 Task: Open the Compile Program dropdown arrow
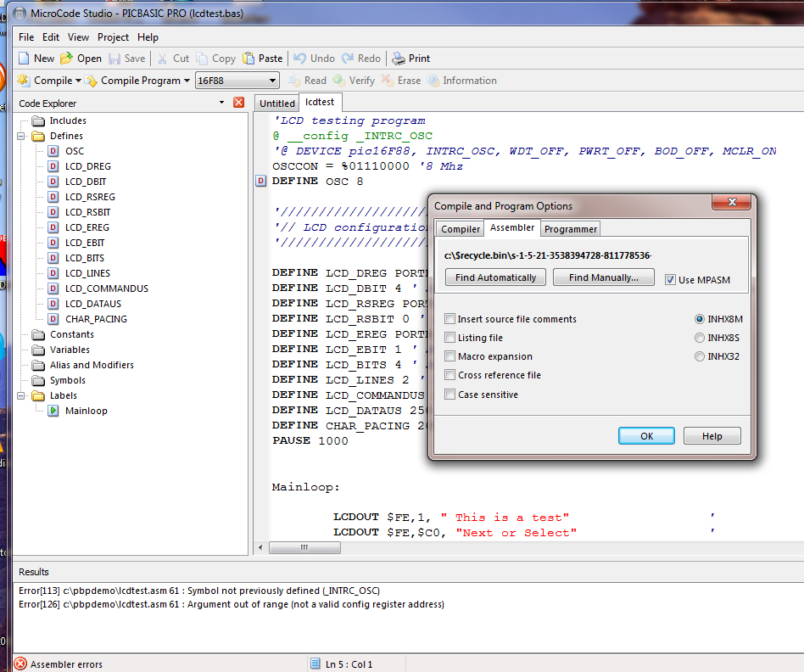187,81
